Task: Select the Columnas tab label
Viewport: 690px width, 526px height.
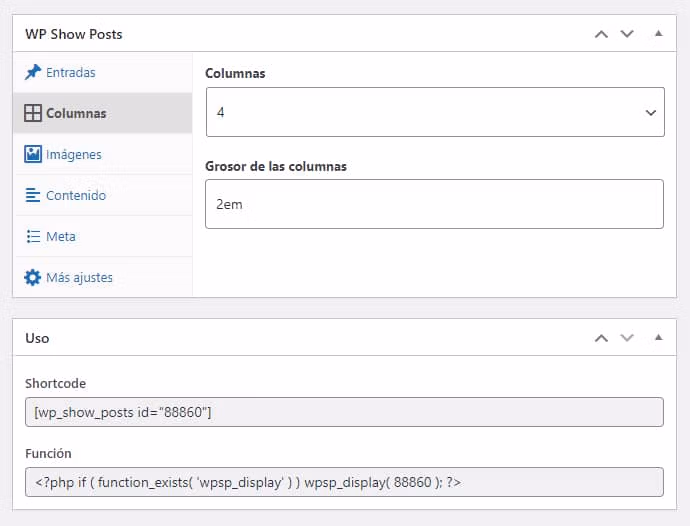Action: 76,113
